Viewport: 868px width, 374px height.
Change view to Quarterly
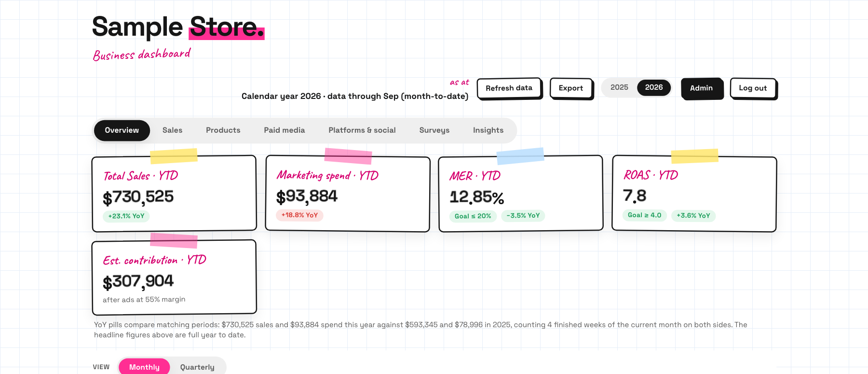point(197,367)
